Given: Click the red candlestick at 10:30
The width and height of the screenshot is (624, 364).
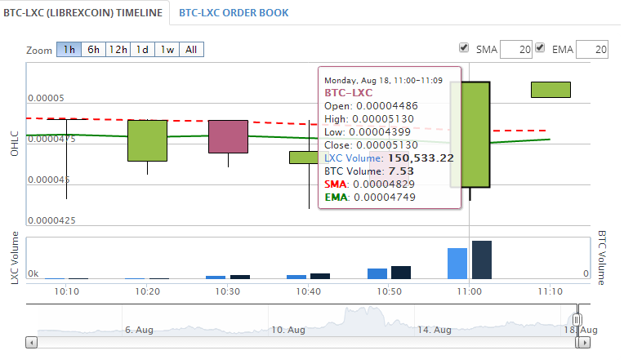Looking at the screenshot, I should [x=228, y=136].
